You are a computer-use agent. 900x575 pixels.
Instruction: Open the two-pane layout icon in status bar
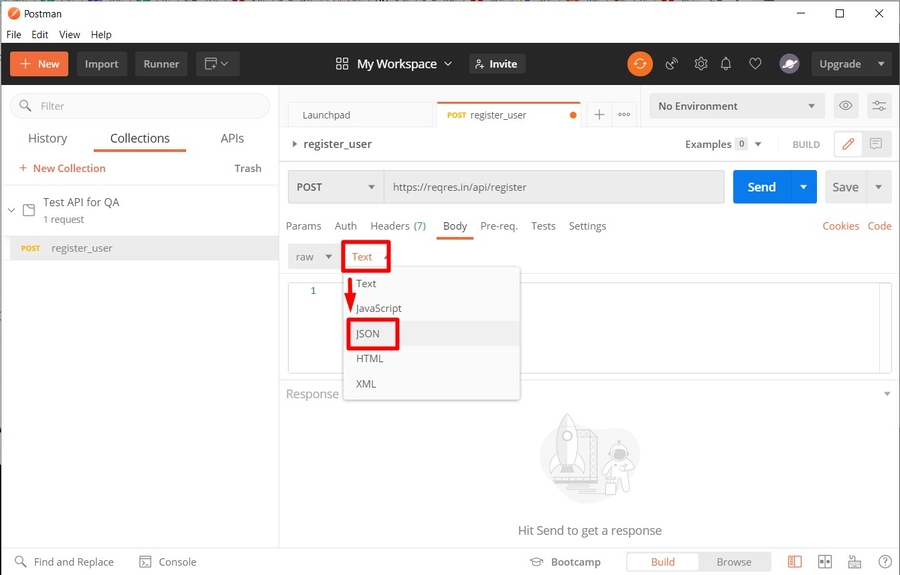[x=795, y=562]
